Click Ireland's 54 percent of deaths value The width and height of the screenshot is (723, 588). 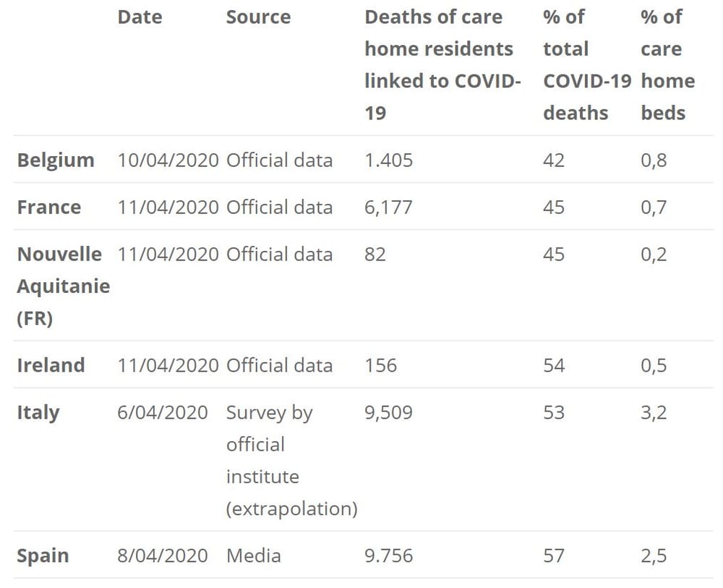tap(554, 365)
